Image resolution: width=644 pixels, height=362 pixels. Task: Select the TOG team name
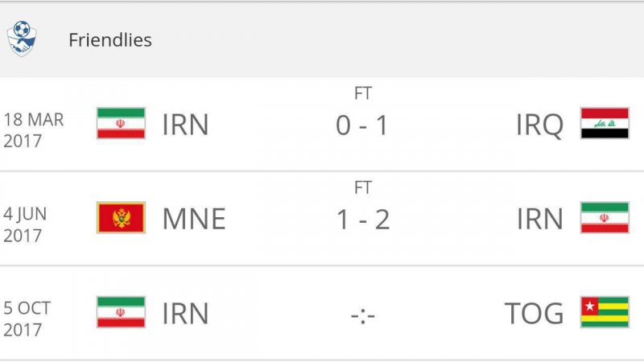(x=534, y=314)
